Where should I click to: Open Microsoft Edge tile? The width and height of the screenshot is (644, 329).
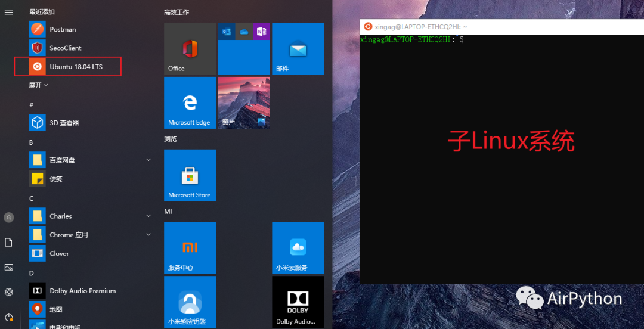[190, 103]
